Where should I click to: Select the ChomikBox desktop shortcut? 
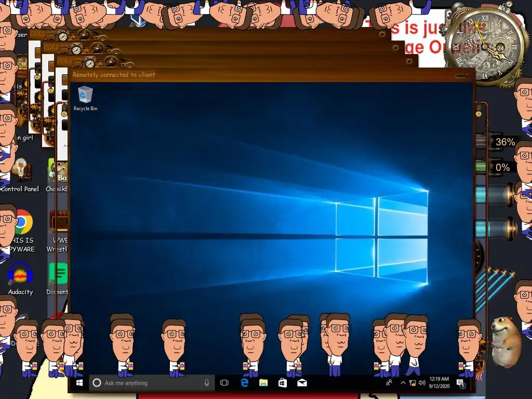[57, 176]
